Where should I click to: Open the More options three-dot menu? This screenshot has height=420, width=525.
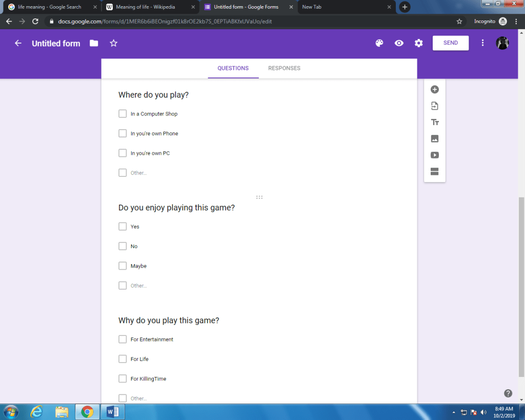(482, 43)
